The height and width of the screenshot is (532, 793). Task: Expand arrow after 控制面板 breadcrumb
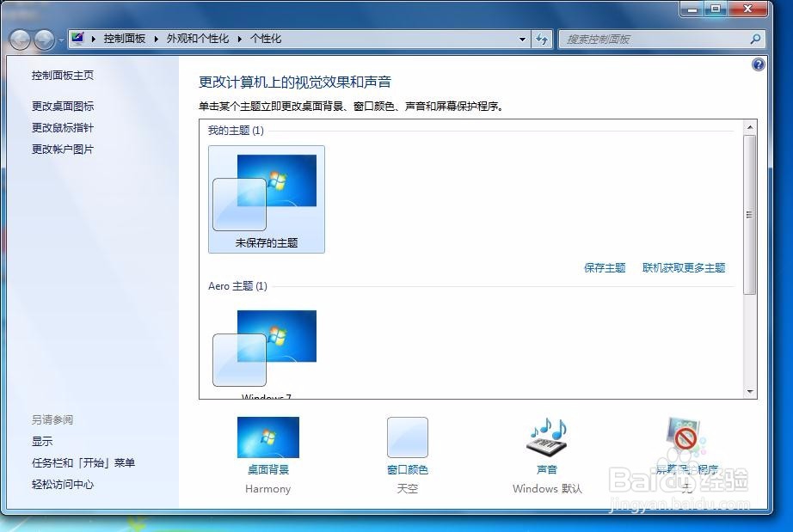[156, 39]
